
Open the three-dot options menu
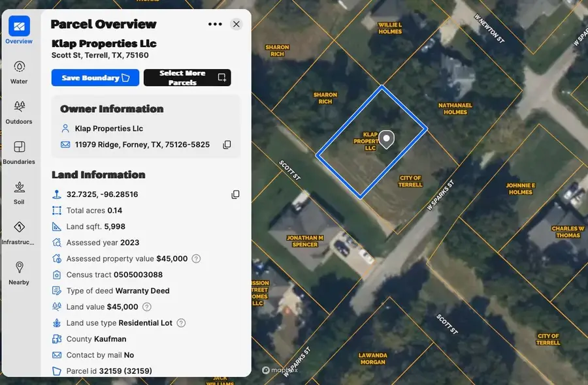pyautogui.click(x=215, y=24)
